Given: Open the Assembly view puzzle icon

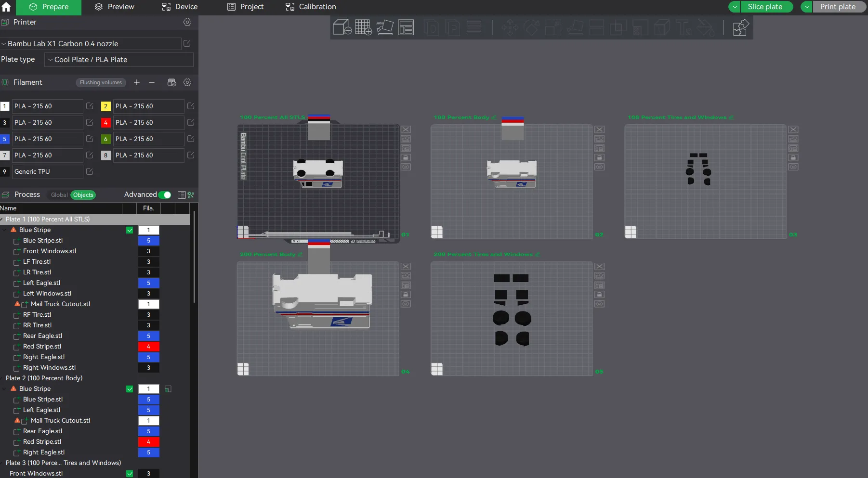Looking at the screenshot, I should (740, 27).
